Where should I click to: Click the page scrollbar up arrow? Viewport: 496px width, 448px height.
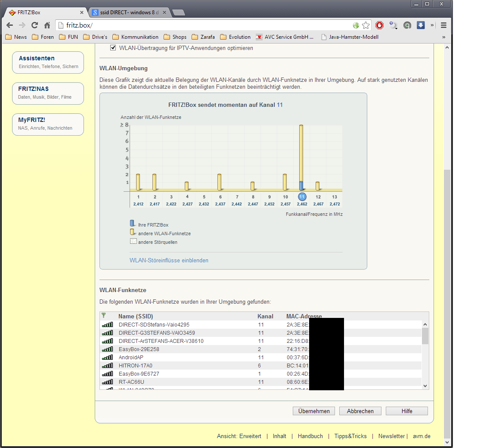click(x=447, y=47)
